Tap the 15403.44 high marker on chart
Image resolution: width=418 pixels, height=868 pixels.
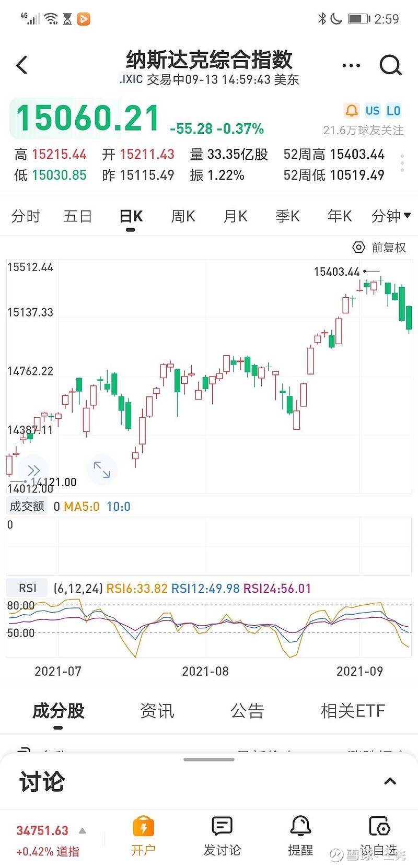coord(337,272)
